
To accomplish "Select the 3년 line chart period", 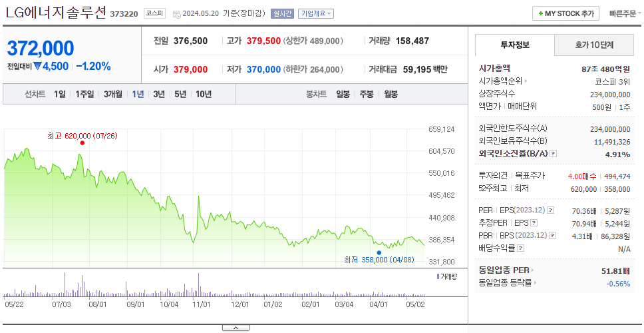I will (159, 94).
